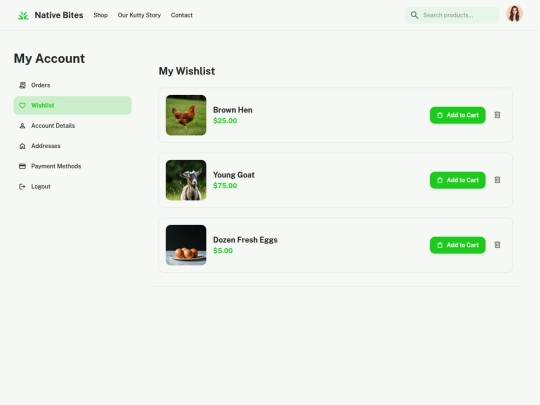
Task: Click the My Account heading
Action: click(x=49, y=59)
